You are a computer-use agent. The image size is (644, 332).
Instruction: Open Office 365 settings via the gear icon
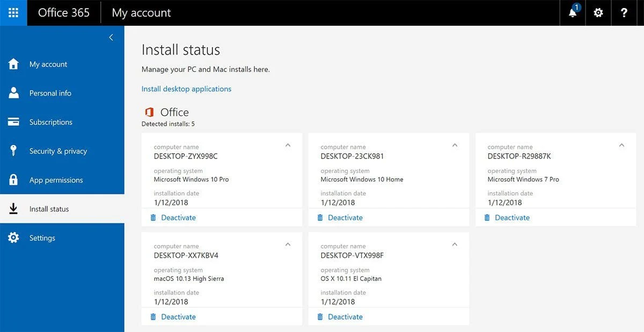pyautogui.click(x=598, y=12)
